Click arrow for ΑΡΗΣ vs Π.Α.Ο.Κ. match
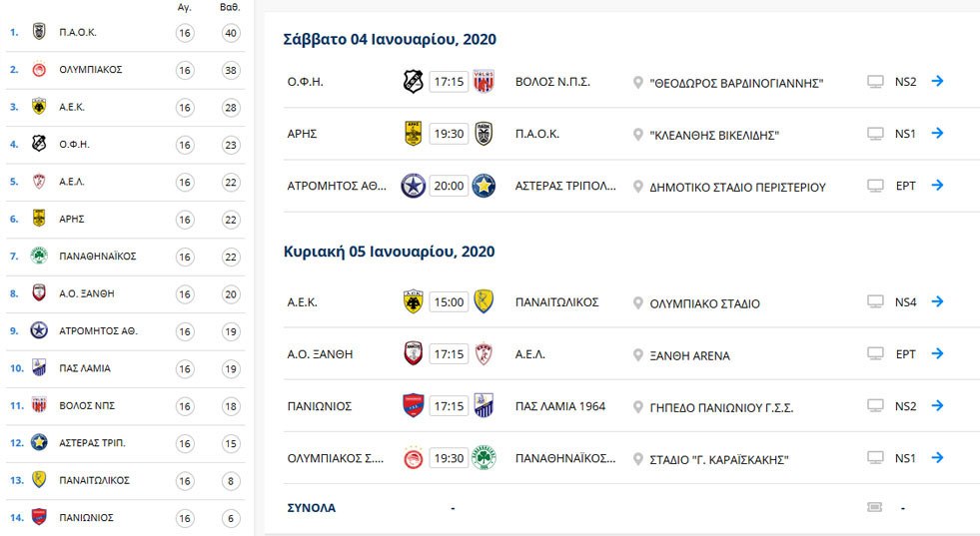The height and width of the screenshot is (536, 980). pos(937,133)
